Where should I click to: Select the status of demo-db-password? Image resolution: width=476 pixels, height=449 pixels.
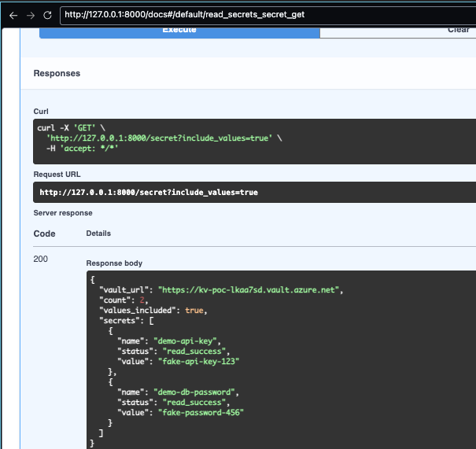pos(194,403)
